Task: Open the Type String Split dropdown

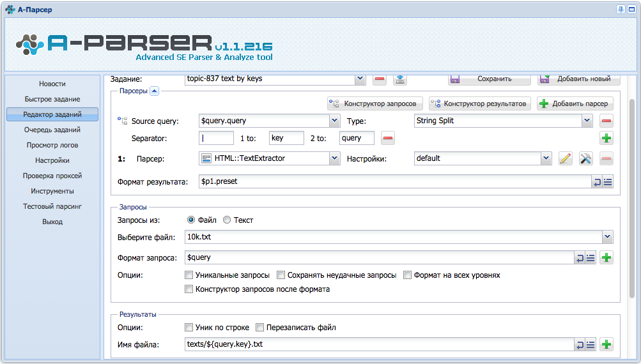Action: [587, 121]
